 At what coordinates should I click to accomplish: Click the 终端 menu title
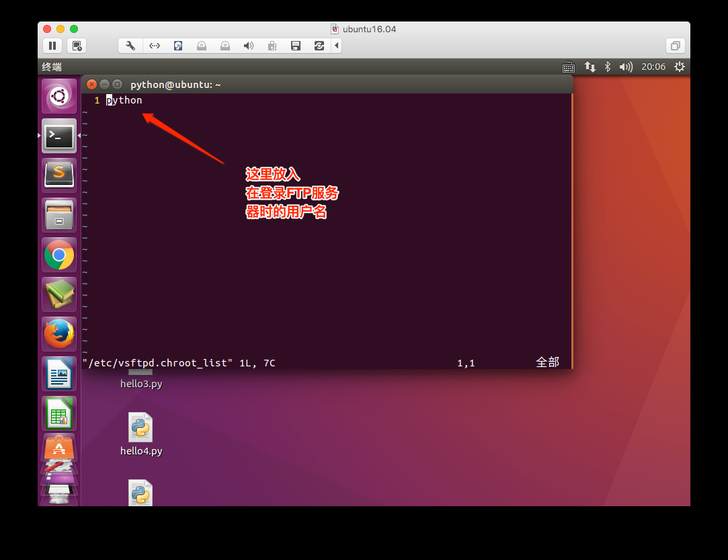[x=52, y=67]
